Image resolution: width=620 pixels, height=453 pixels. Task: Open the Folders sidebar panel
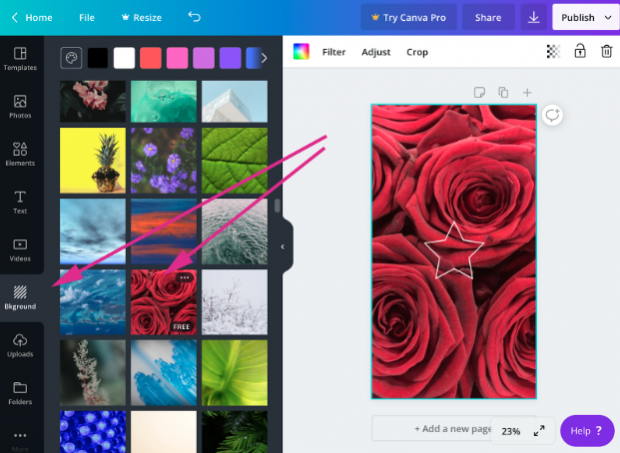pos(20,393)
